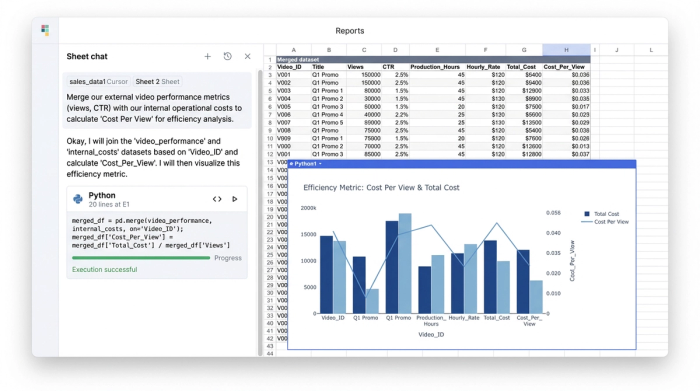Select column G header
Screen dimensions: 700x391
click(x=524, y=50)
